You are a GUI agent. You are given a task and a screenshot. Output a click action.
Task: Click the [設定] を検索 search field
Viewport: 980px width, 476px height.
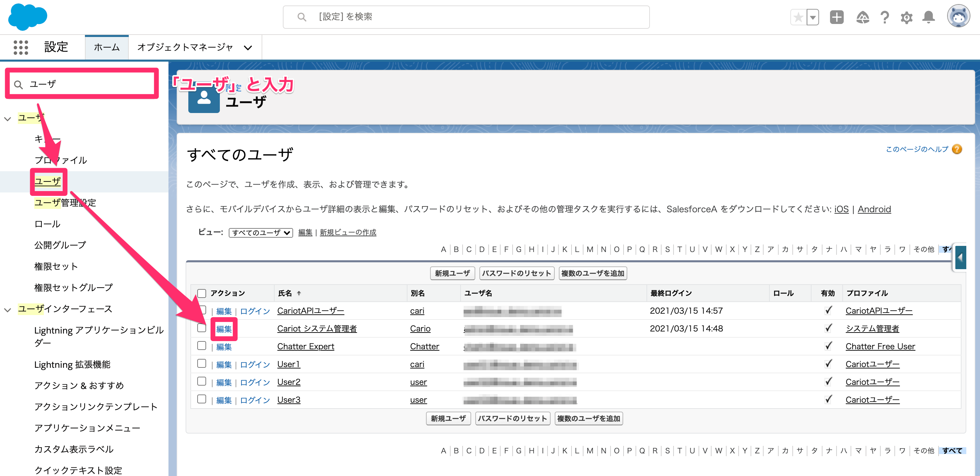point(466,17)
